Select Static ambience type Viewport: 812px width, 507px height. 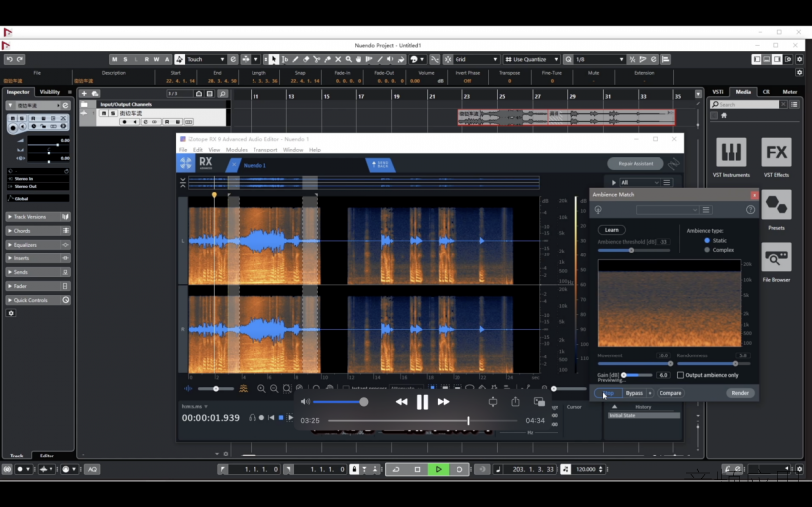point(707,241)
